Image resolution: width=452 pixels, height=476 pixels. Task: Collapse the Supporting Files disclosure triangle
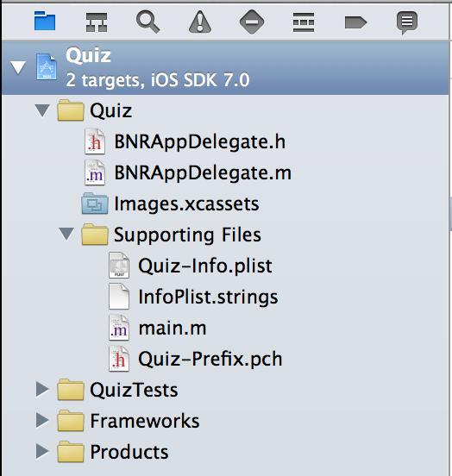66,234
